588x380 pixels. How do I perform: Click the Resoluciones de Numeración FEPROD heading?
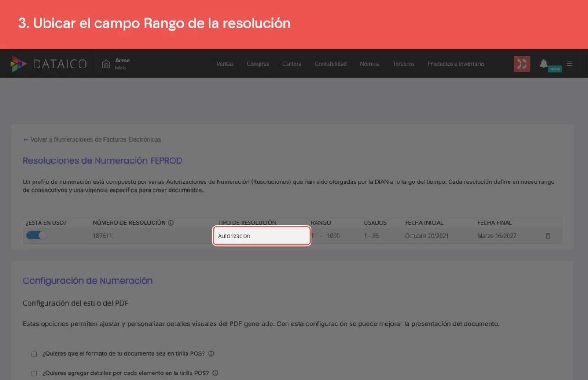point(102,161)
